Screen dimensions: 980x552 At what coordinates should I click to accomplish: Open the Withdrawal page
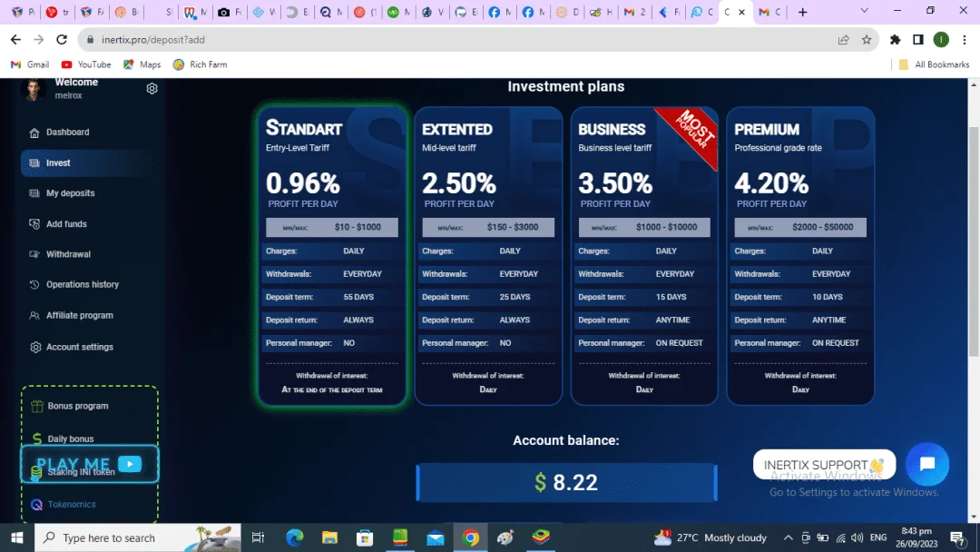68,254
